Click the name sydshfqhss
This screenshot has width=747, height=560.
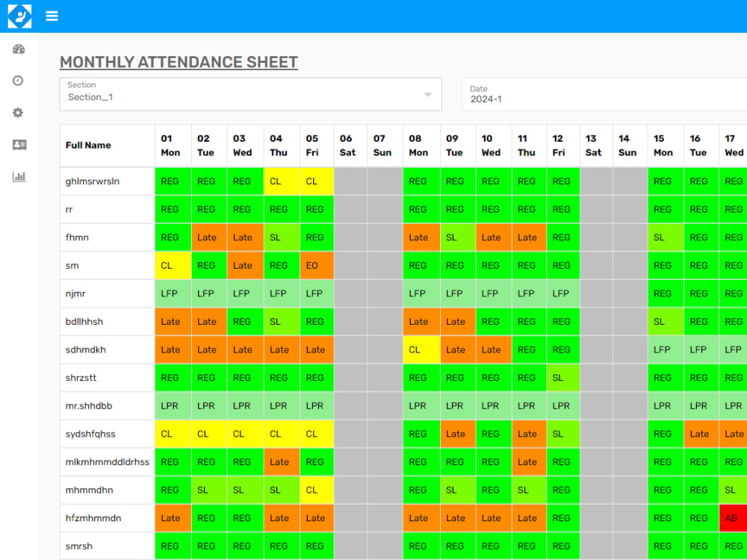tap(90, 434)
